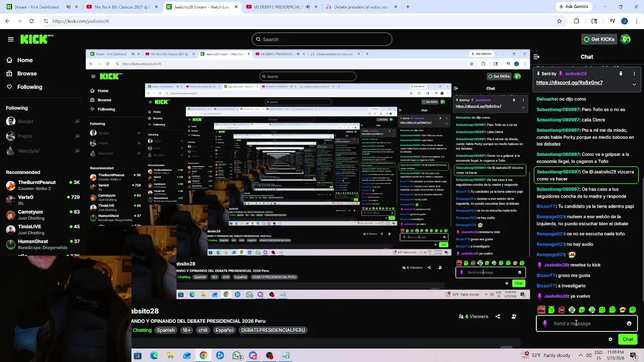Click the Español tag
The height and width of the screenshot is (362, 644).
click(x=224, y=330)
